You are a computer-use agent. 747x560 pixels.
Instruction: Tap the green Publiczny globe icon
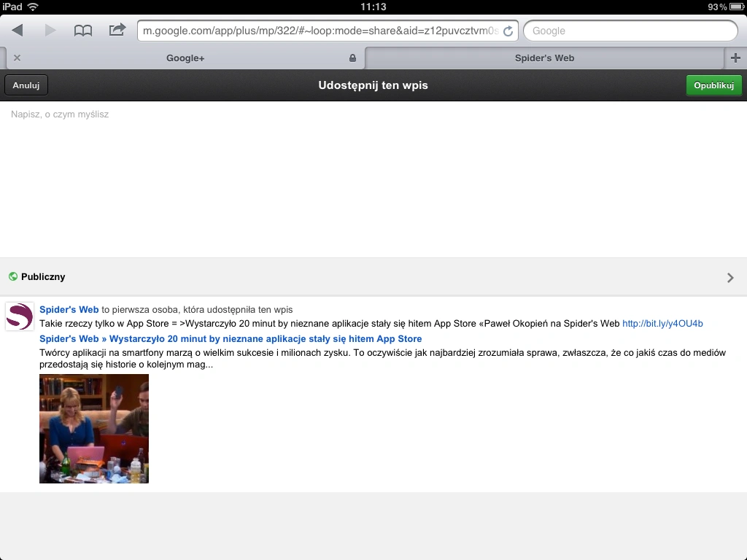coord(13,276)
